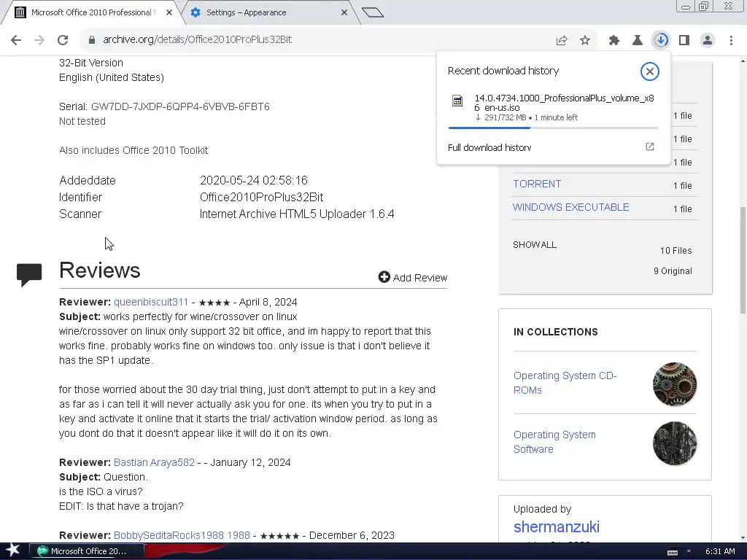This screenshot has width=747, height=560.
Task: Close the Settings – Appearance tab
Action: [x=344, y=13]
